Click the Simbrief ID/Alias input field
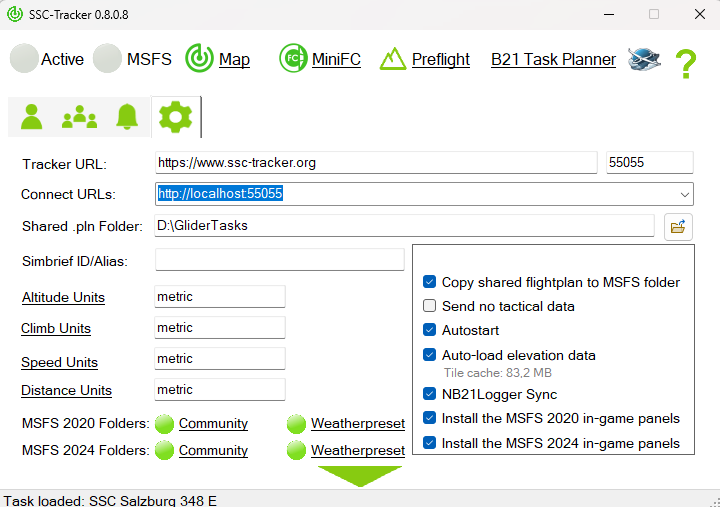Image resolution: width=720 pixels, height=507 pixels. coord(280,260)
